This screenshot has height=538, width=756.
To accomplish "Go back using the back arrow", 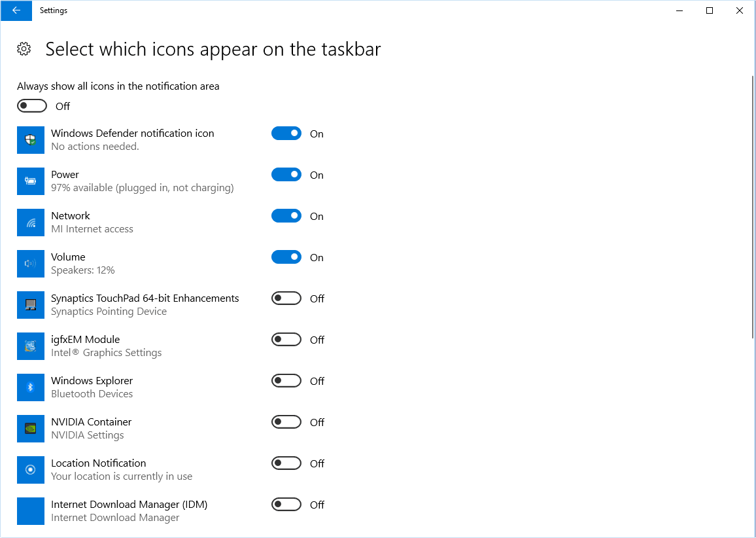I will [16, 10].
